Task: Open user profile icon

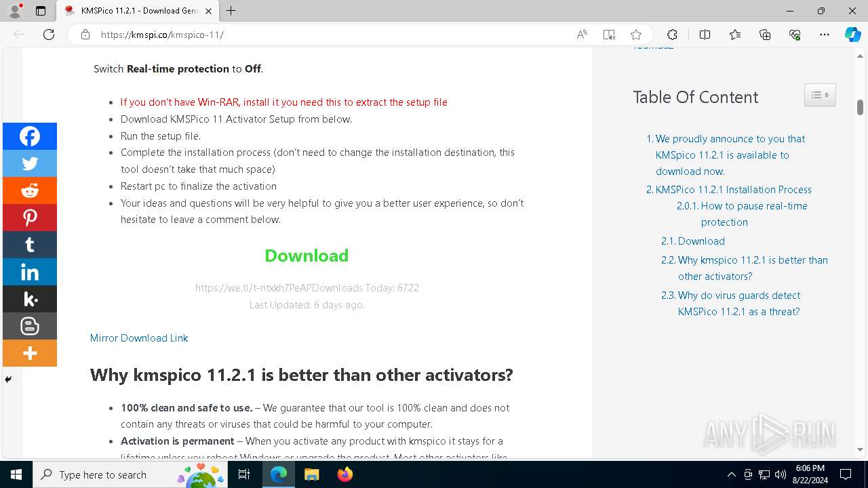Action: tap(15, 11)
